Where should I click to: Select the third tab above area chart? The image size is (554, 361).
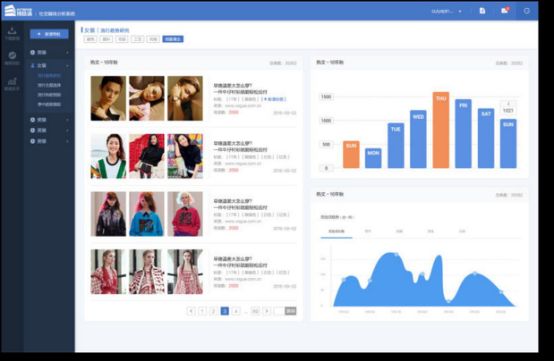(x=399, y=231)
